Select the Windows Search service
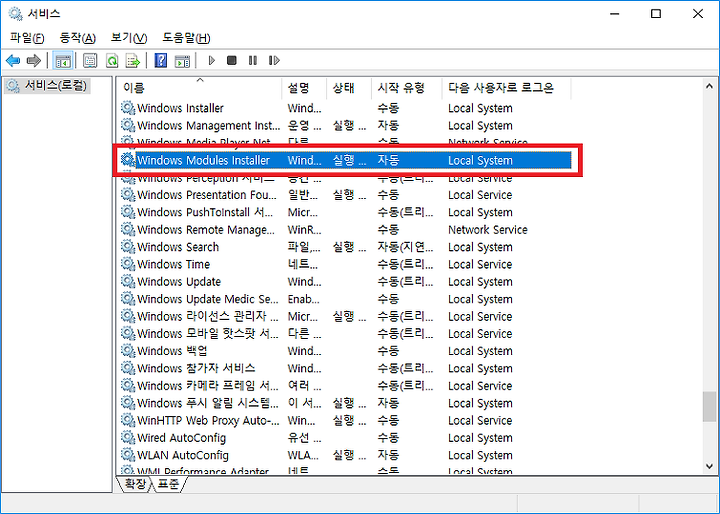 point(344,247)
